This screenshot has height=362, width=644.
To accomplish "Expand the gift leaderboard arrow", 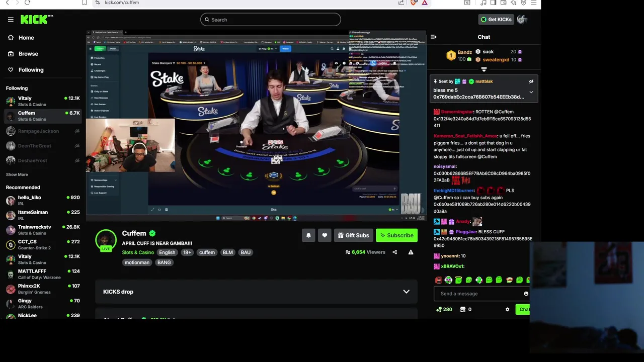I will 484,69.
